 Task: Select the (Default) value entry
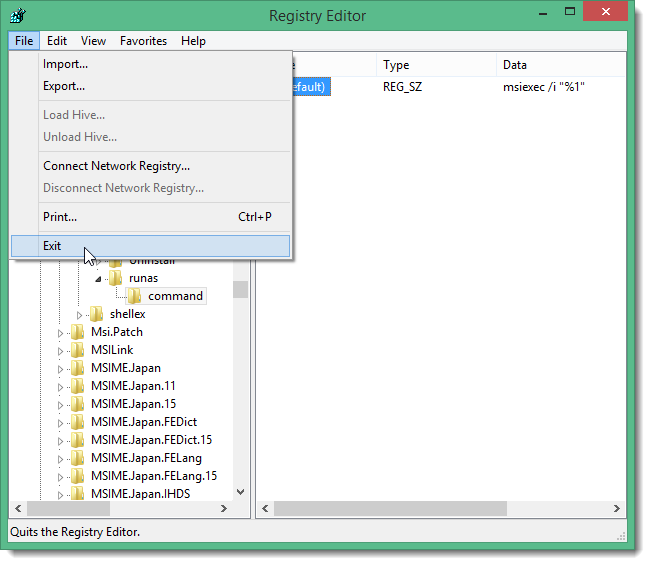[310, 87]
